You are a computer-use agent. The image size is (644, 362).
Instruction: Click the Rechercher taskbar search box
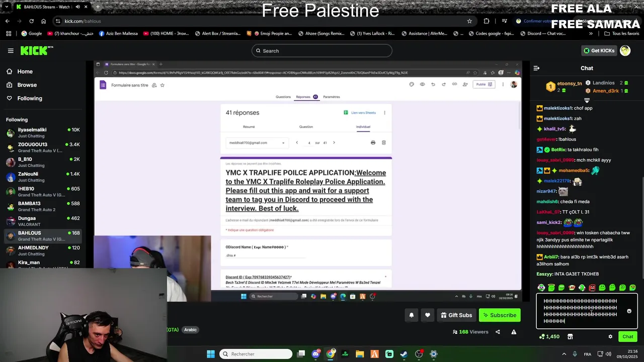pyautogui.click(x=256, y=354)
